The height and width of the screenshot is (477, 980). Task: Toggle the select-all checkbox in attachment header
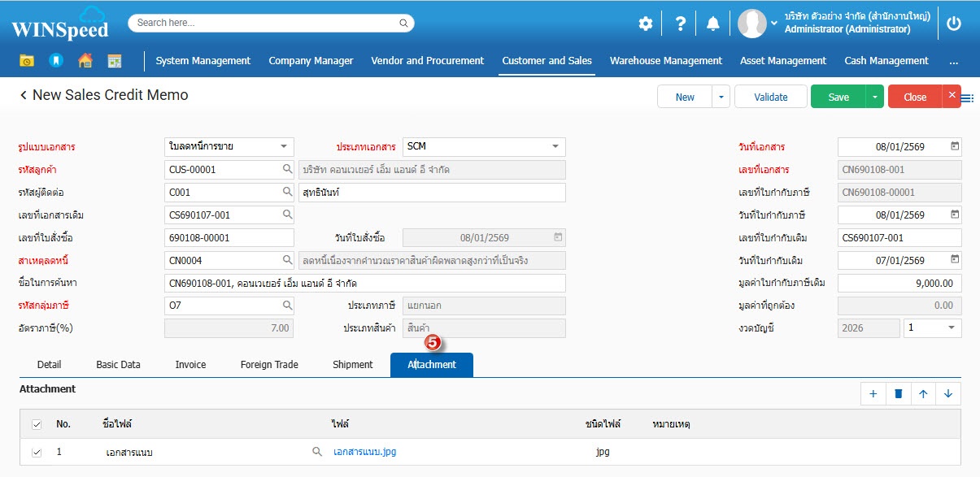(x=37, y=424)
